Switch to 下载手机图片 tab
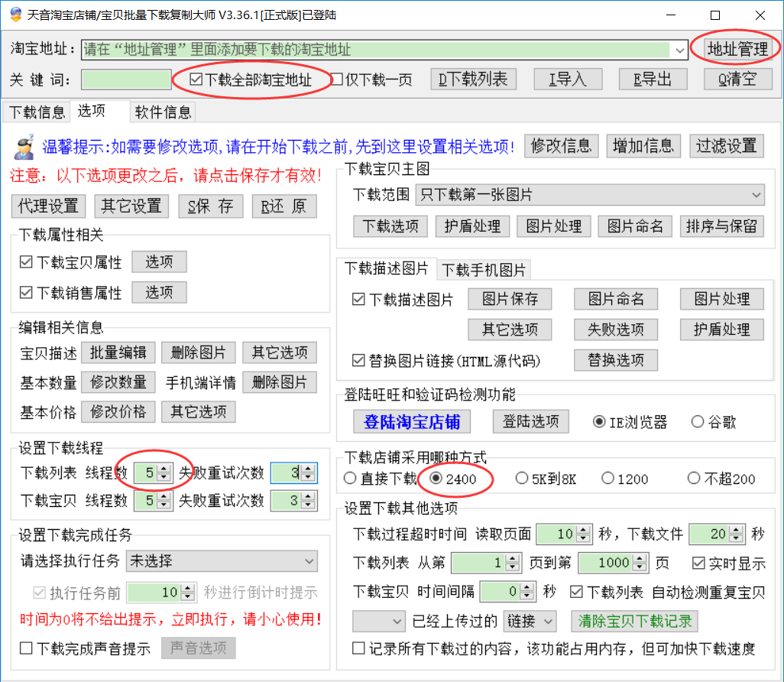 [x=484, y=270]
